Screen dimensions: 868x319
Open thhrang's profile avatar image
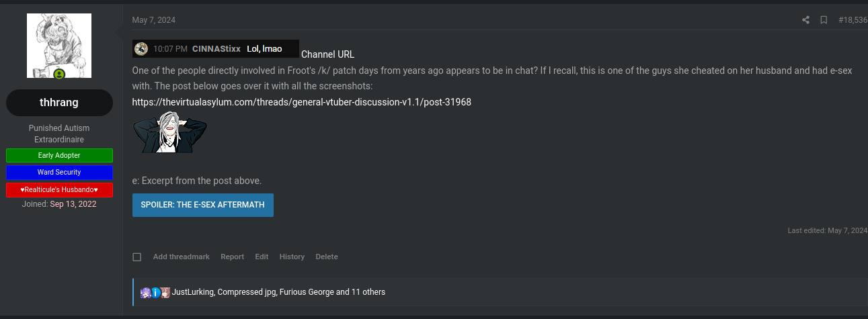[x=59, y=46]
